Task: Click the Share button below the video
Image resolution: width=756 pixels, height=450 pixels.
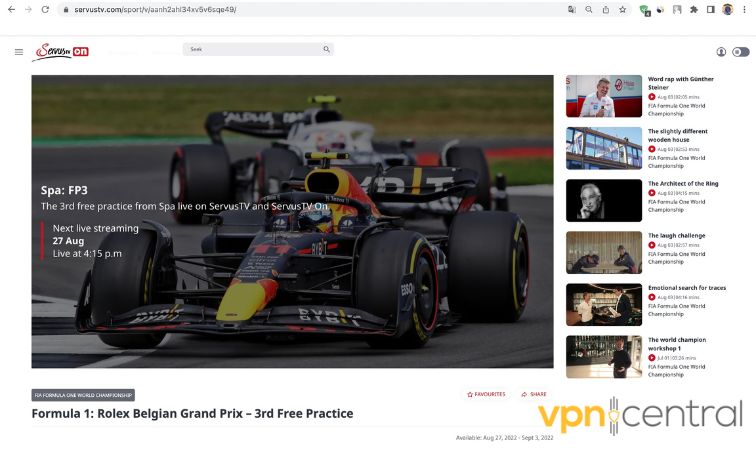Action: (x=534, y=394)
